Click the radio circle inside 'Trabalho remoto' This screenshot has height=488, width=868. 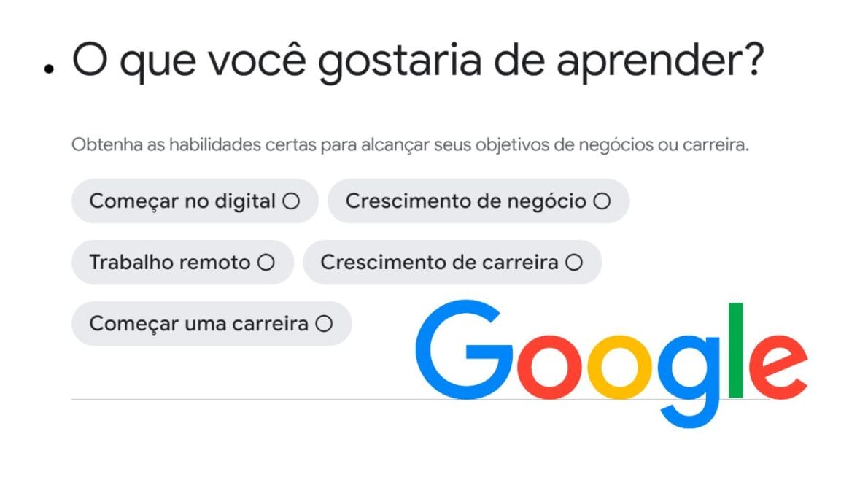(267, 262)
